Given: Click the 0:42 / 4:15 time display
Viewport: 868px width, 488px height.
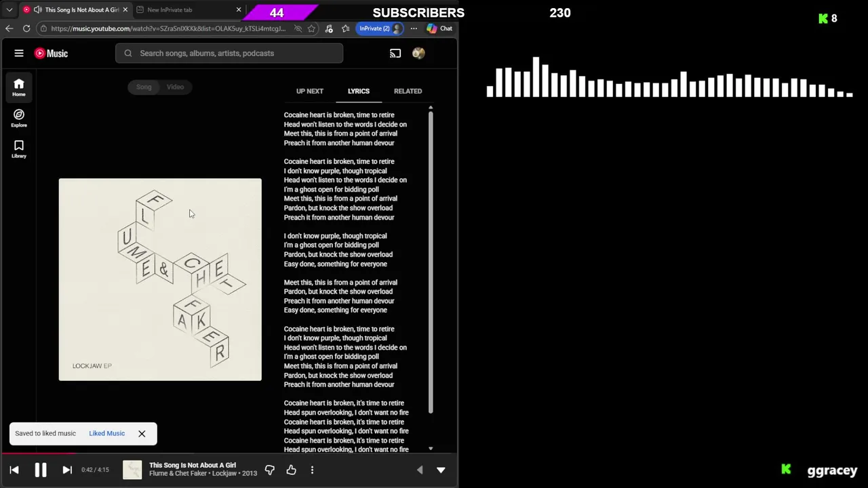Looking at the screenshot, I should tap(95, 470).
